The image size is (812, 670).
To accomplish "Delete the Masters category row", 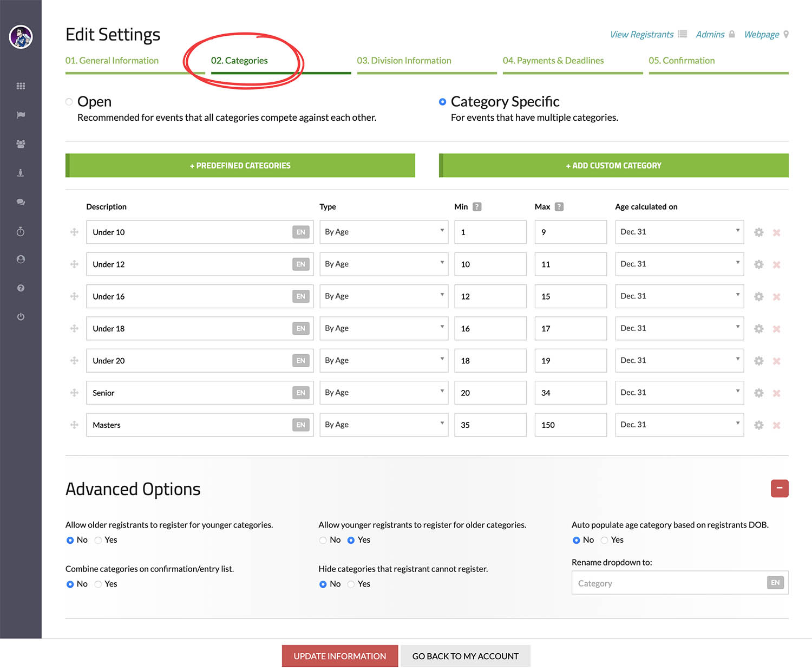I will tap(776, 425).
